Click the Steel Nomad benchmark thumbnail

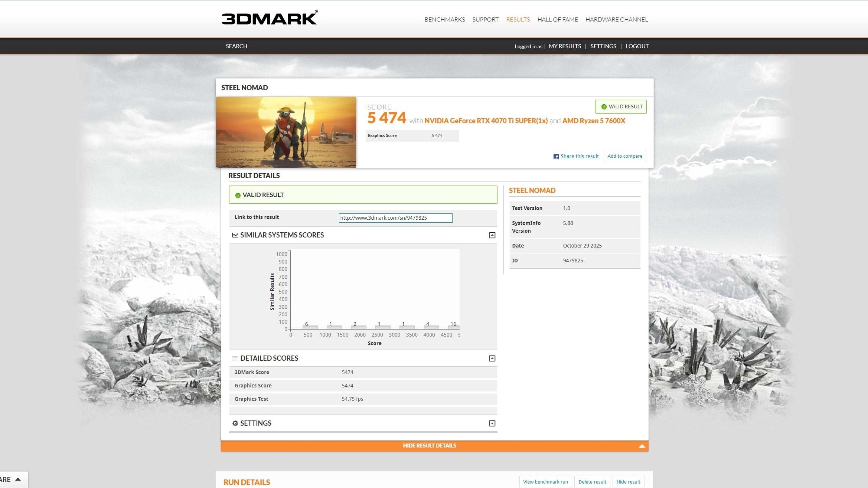coord(286,132)
